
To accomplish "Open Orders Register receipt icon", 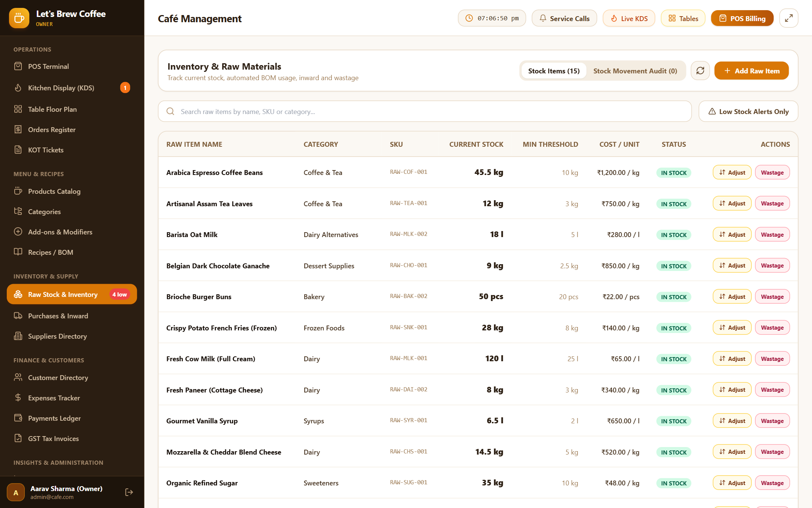I will point(18,129).
